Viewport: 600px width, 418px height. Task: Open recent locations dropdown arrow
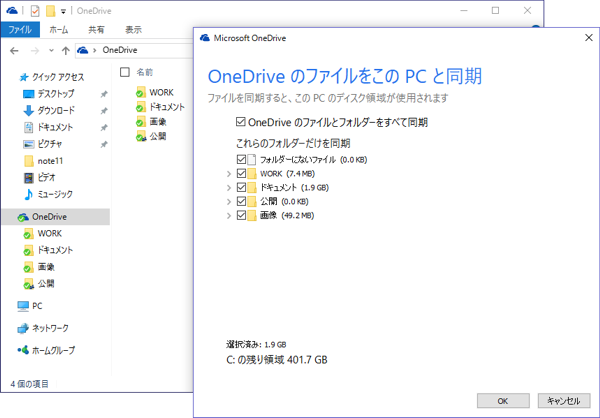pyautogui.click(x=51, y=50)
